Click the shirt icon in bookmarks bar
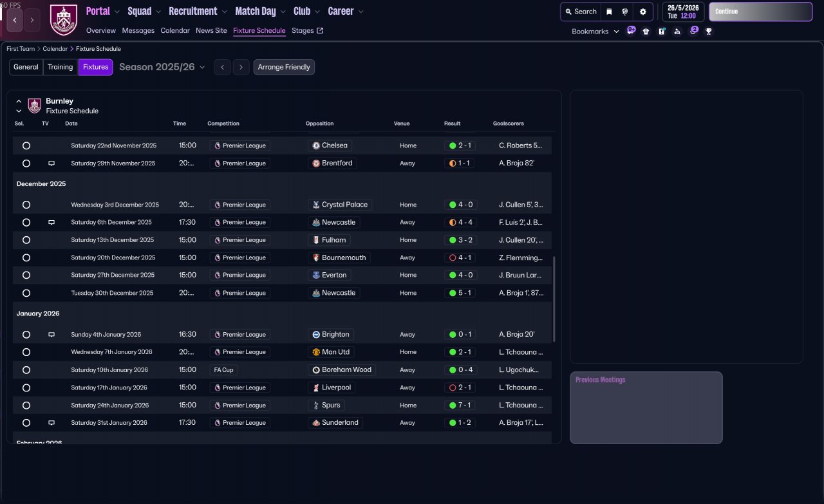Screen dimensions: 824x504 646,31
